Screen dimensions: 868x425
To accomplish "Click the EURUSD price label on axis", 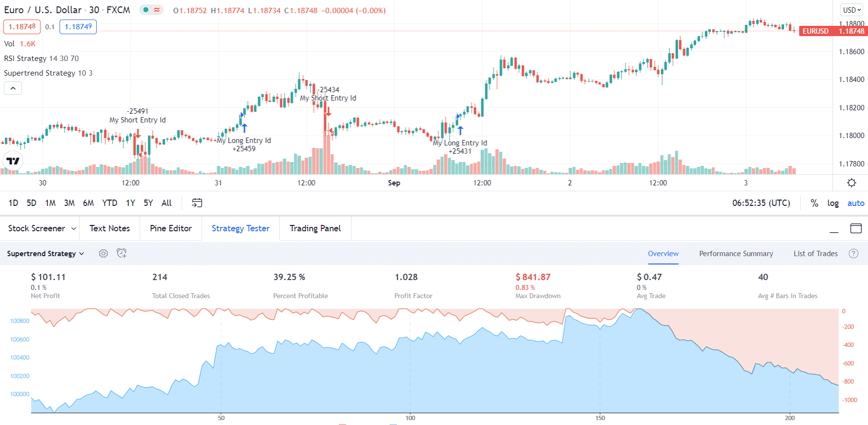I will click(833, 31).
